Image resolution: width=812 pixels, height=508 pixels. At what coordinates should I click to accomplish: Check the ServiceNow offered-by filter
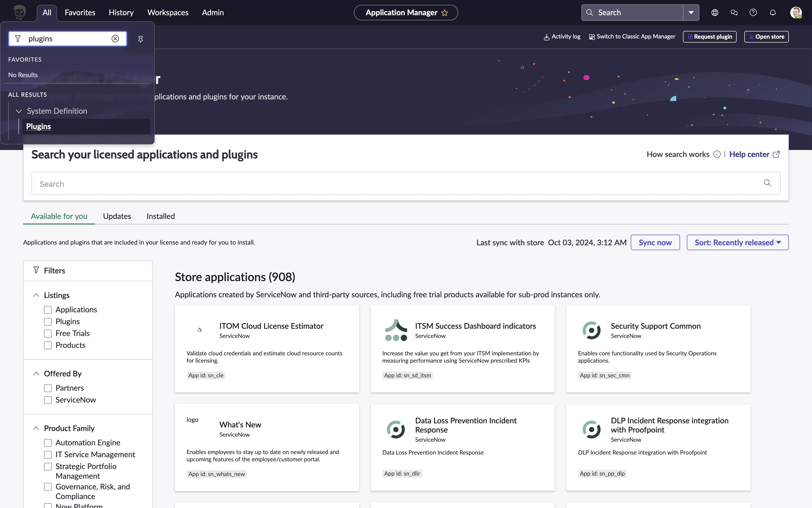click(x=48, y=400)
